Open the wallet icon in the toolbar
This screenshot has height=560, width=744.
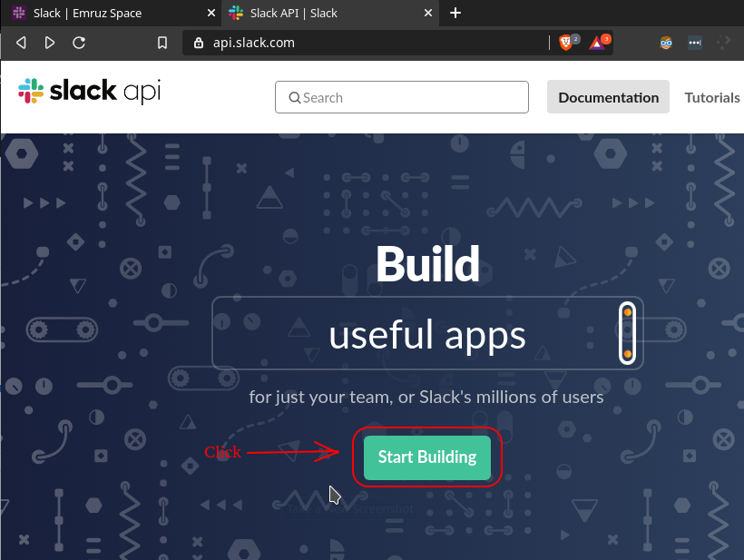click(x=695, y=43)
